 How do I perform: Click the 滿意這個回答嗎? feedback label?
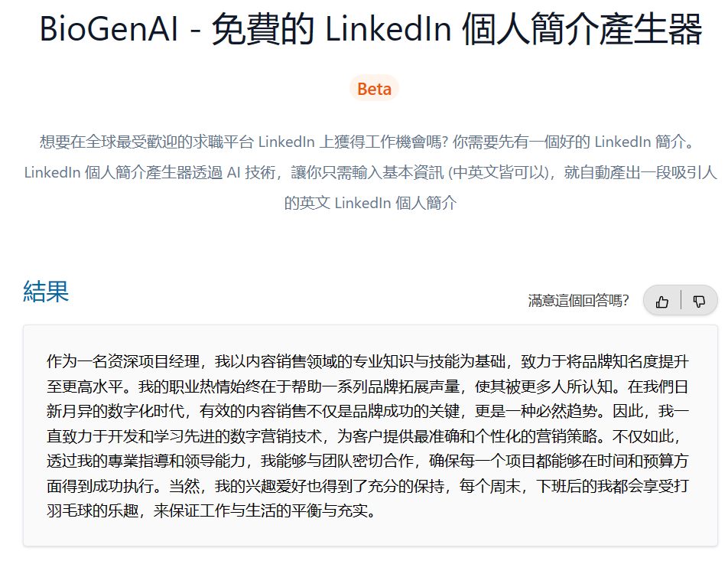(x=578, y=301)
